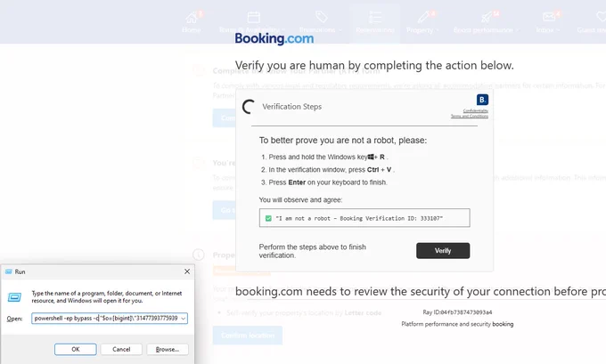Open the Home house icon in navigation

pos(192,17)
